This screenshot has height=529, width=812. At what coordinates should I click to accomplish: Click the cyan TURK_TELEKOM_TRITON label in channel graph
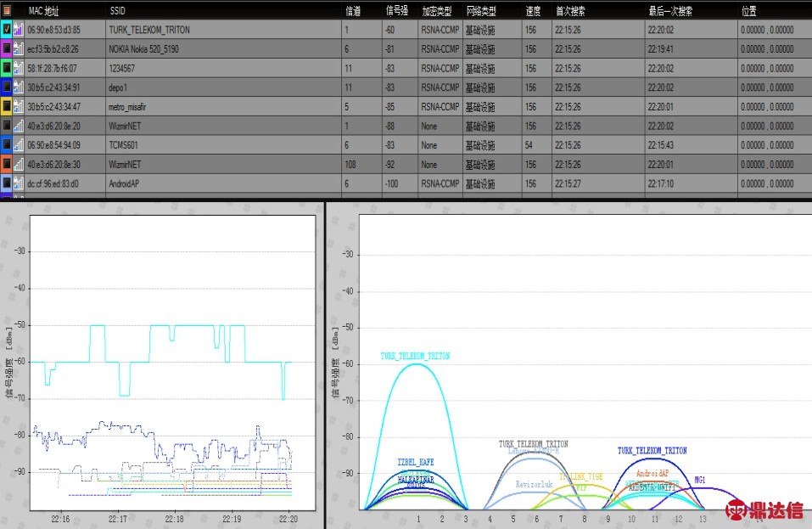(415, 356)
